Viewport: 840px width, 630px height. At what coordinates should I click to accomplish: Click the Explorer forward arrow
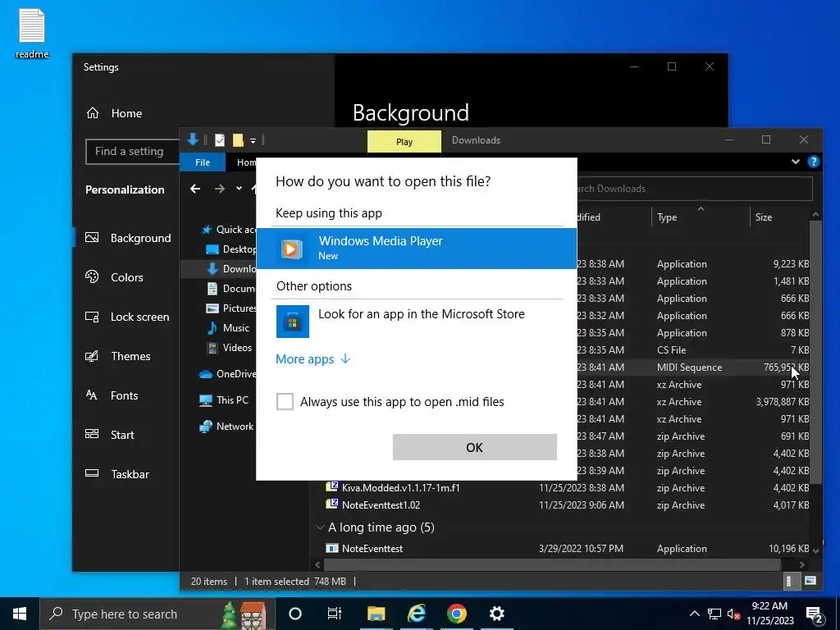click(220, 189)
